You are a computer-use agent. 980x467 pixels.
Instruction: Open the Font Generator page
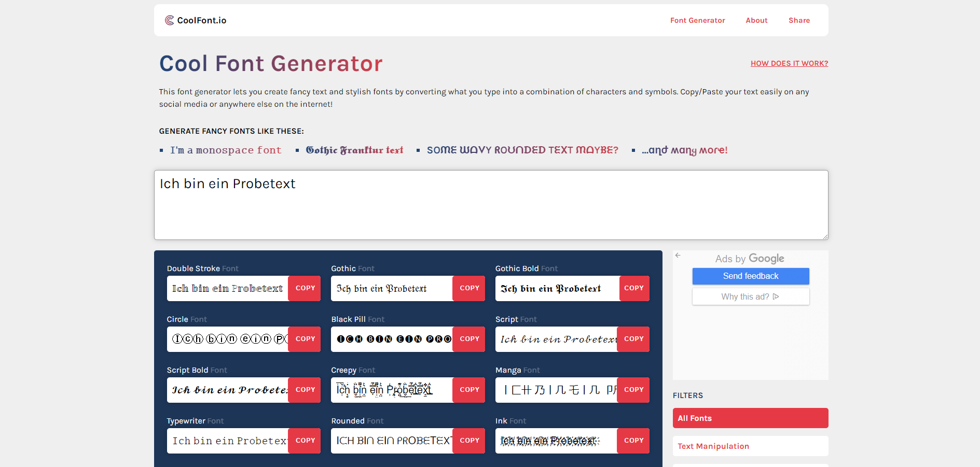(x=697, y=20)
